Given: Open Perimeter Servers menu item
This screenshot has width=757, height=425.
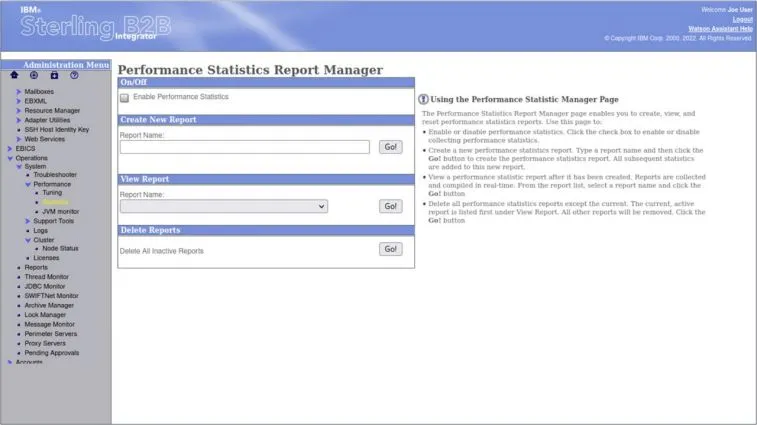Looking at the screenshot, I should 51,334.
